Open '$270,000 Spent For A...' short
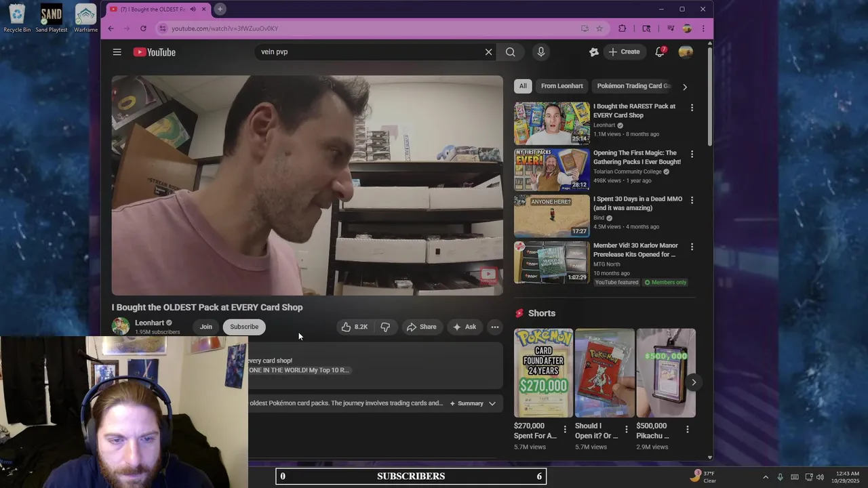The width and height of the screenshot is (868, 488). pos(543,373)
